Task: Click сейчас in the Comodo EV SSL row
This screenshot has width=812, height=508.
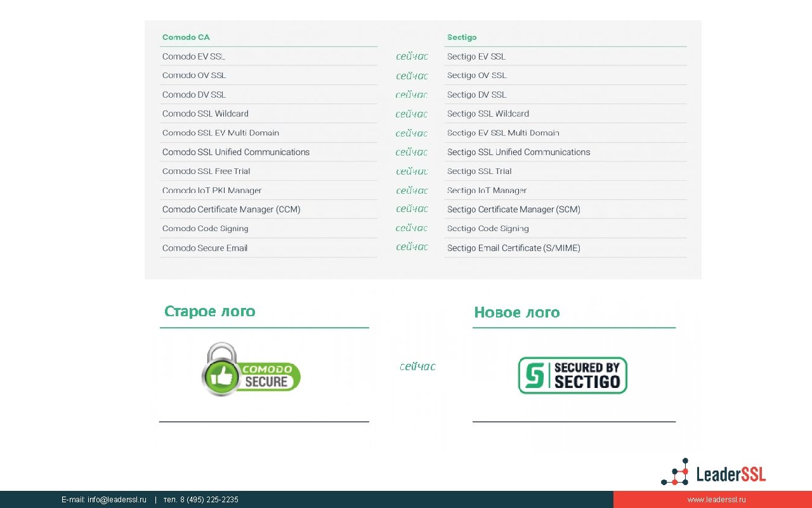Action: tap(412, 57)
